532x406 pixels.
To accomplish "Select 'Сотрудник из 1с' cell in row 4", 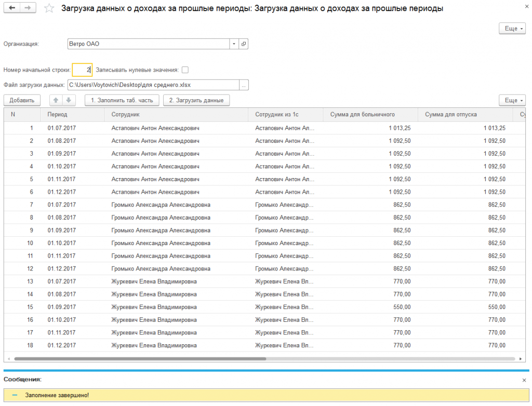I will pos(285,167).
